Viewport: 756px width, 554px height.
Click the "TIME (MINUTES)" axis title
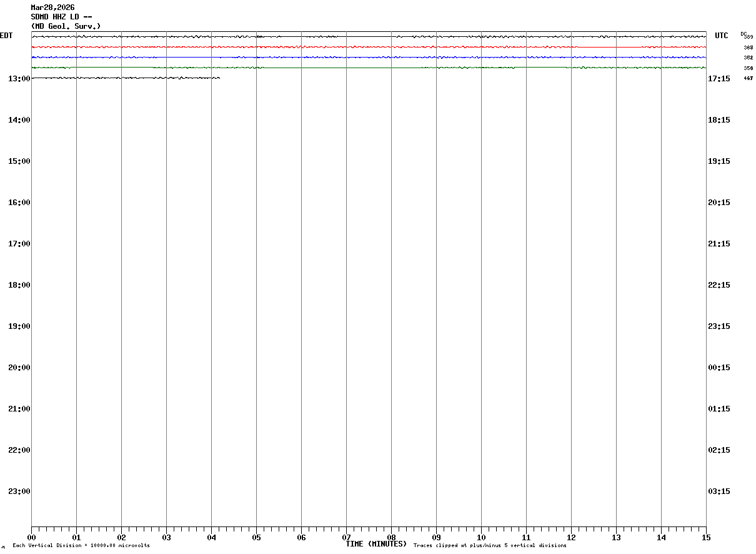pyautogui.click(x=376, y=544)
